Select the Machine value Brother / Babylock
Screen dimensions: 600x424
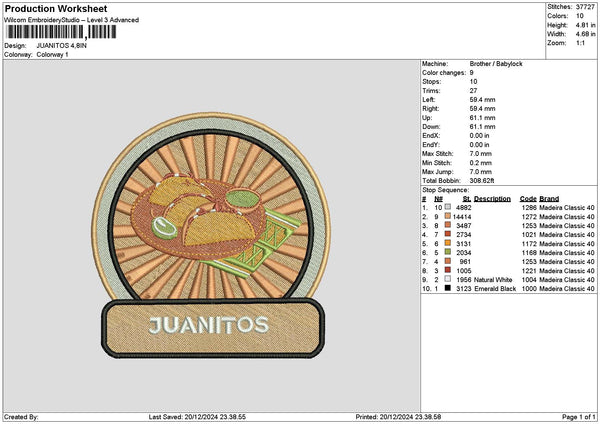(x=496, y=64)
